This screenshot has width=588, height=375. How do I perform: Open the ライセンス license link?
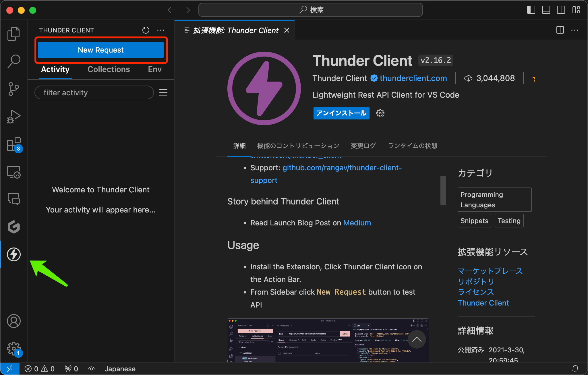pos(476,292)
